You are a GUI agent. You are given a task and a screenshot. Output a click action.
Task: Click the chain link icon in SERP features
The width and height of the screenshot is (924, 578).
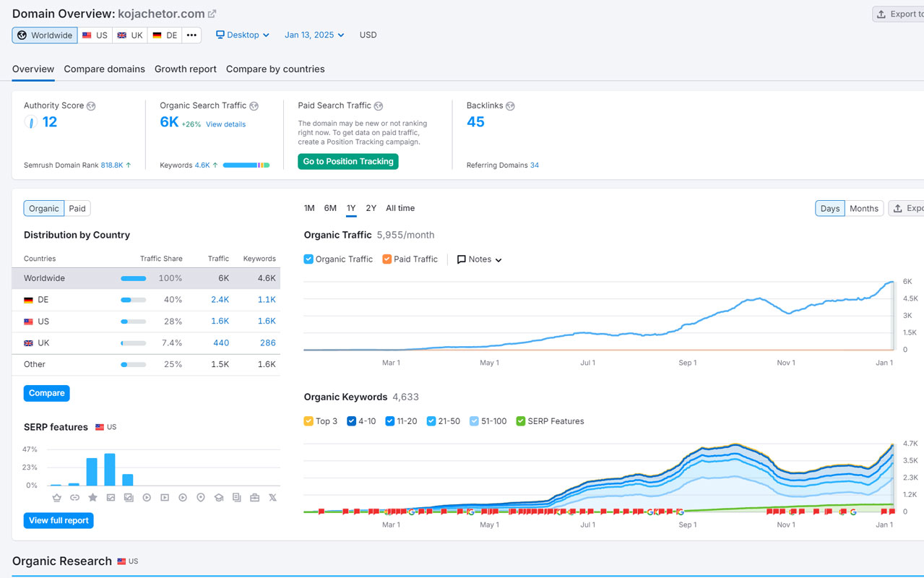(x=74, y=498)
